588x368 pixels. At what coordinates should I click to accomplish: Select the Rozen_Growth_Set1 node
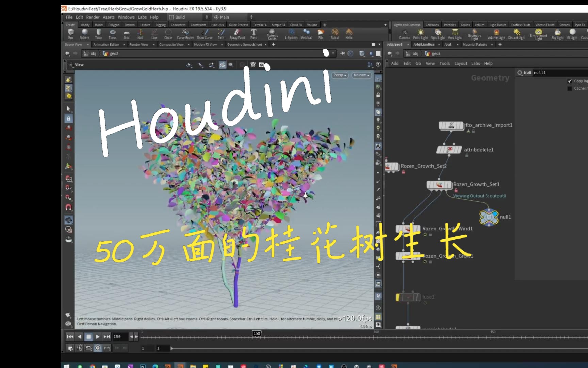(439, 185)
